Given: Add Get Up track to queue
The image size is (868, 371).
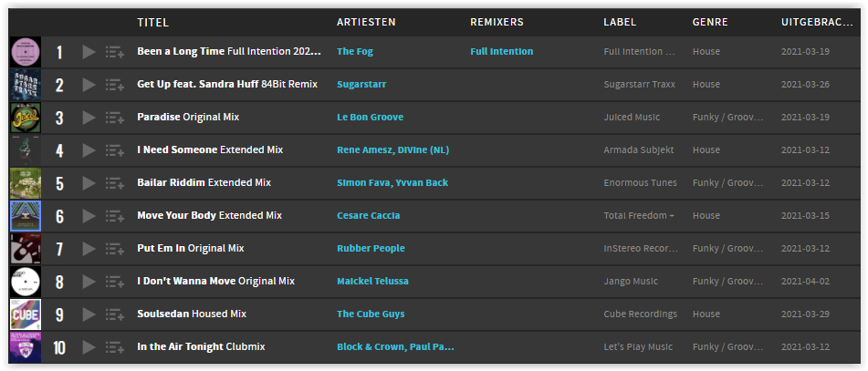Looking at the screenshot, I should (115, 85).
